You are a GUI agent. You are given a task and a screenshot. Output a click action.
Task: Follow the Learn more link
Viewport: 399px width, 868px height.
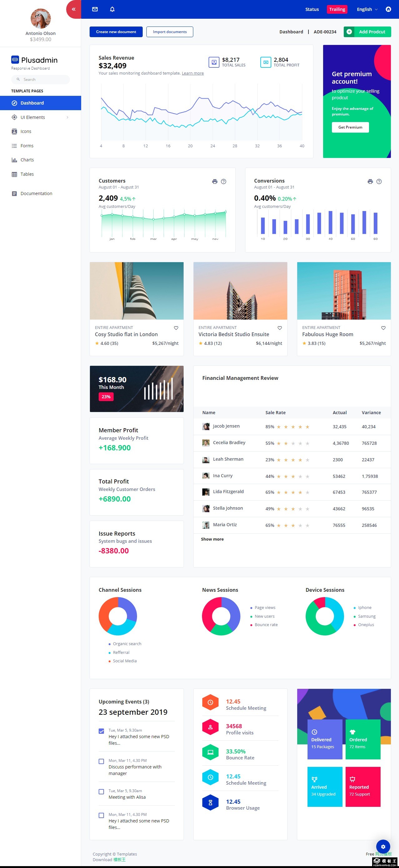[192, 73]
